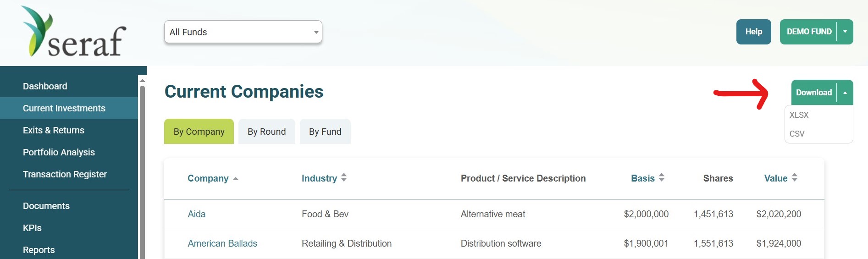Viewport: 868px width, 259px height.
Task: Open the Aida company link
Action: pos(197,214)
